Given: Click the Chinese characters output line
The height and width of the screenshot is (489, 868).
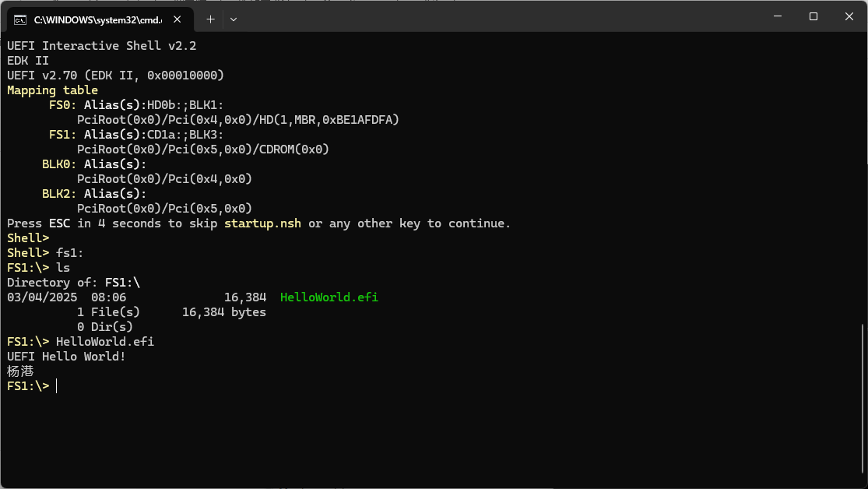Looking at the screenshot, I should (x=20, y=371).
